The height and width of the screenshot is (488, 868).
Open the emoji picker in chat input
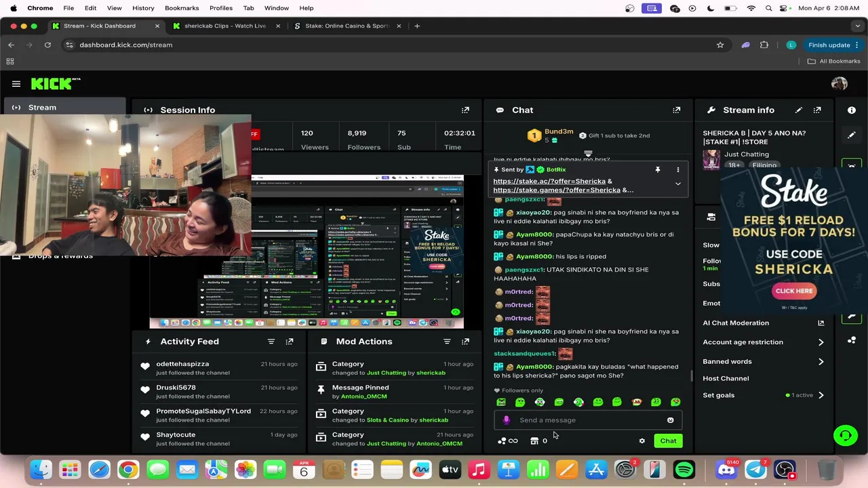pyautogui.click(x=670, y=420)
